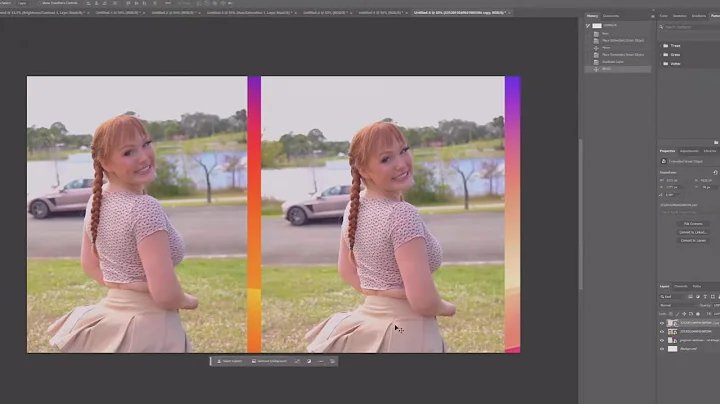Click the canvas vertical scrollbar

click(580, 213)
